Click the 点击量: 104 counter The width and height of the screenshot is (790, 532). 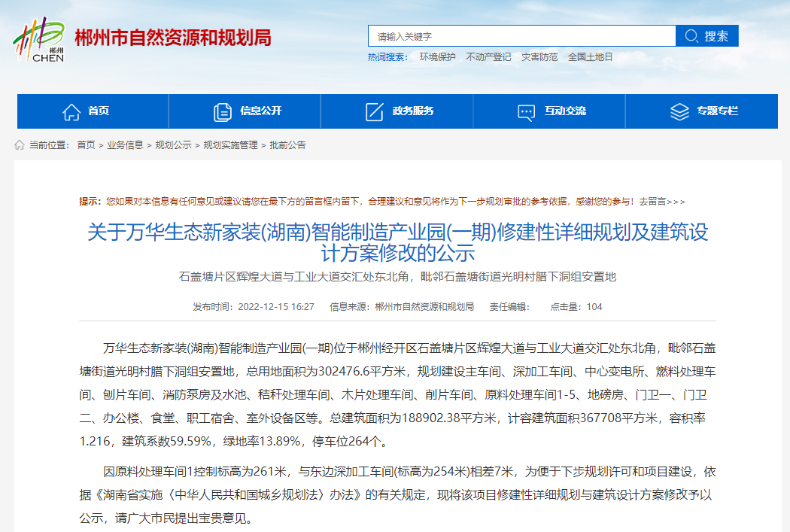576,307
